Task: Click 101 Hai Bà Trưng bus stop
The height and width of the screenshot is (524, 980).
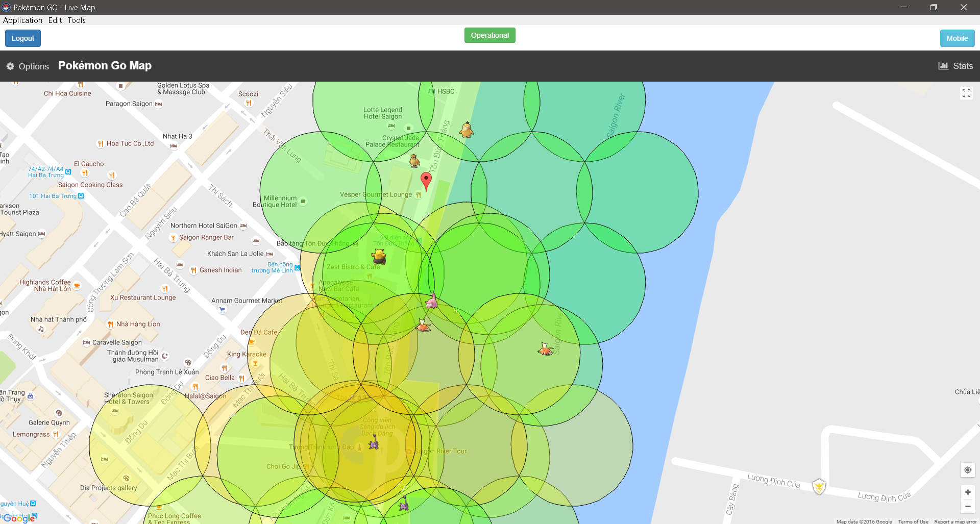Action: click(81, 196)
